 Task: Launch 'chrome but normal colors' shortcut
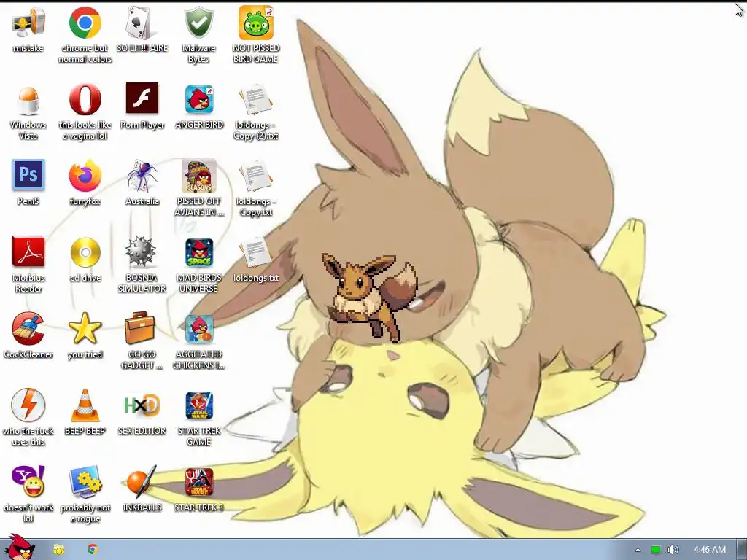[85, 23]
